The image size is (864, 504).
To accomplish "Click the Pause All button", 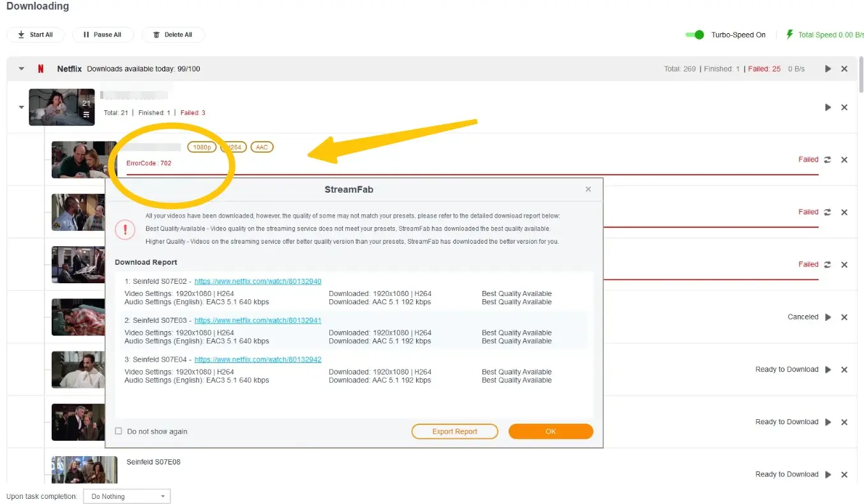I will (102, 34).
